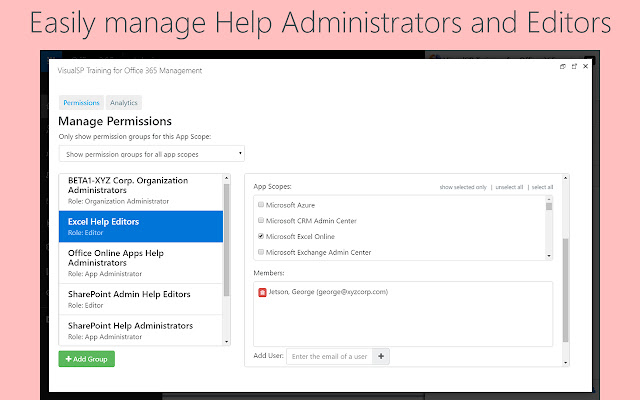Viewport: 640px width, 400px height.
Task: Enable the Microsoft CRM Admin Center checkbox
Action: click(x=261, y=219)
